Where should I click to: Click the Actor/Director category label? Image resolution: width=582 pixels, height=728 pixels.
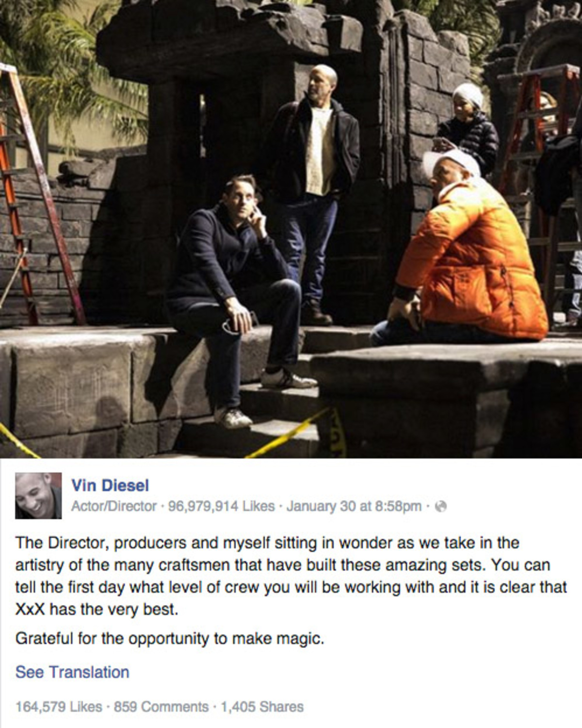pos(114,506)
